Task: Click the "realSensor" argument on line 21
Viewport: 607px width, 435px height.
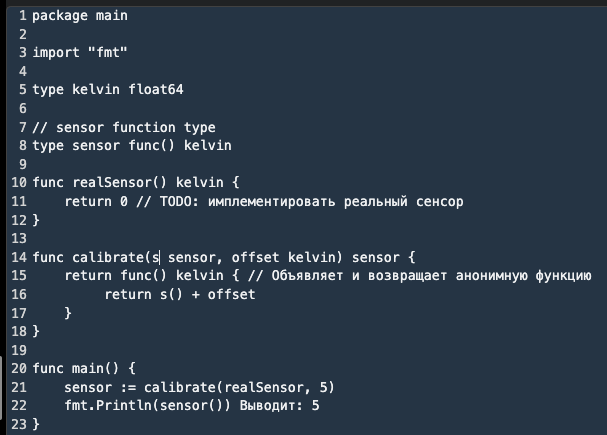Action: pos(276,387)
